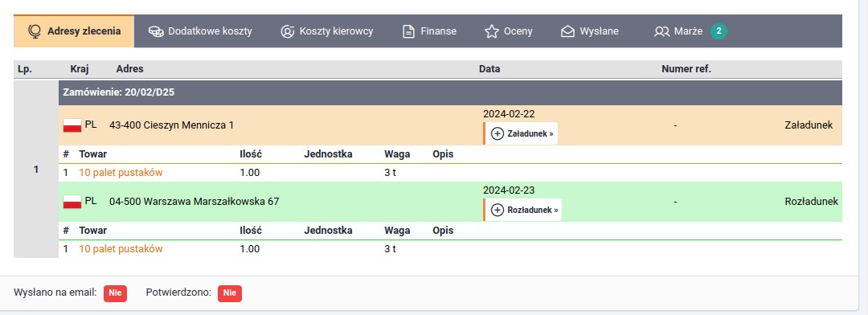This screenshot has height=315, width=868.
Task: Click the coins icon for Dodatkowe koszty
Action: tap(156, 31)
